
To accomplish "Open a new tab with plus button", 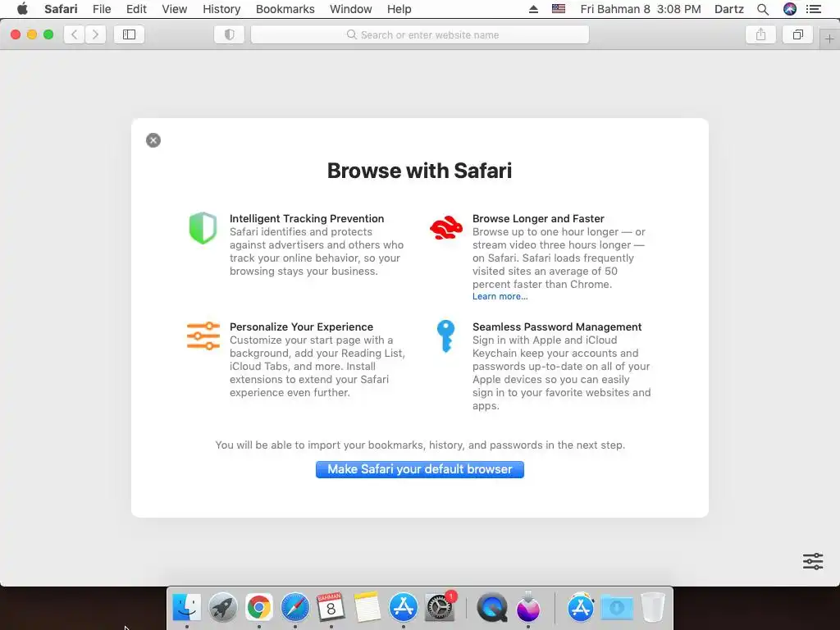I will pyautogui.click(x=829, y=39).
